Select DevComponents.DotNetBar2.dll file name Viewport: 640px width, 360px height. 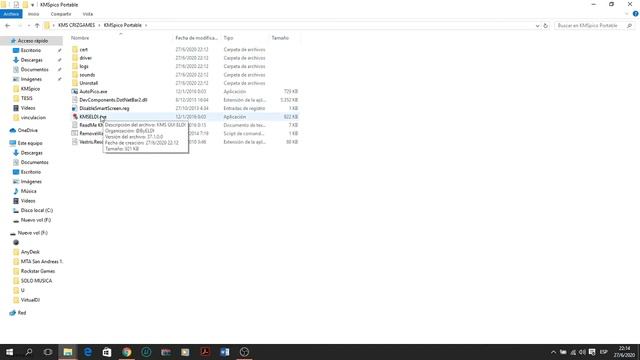[113, 100]
